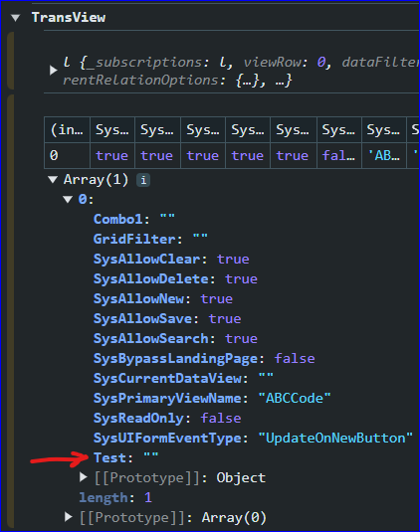Expand the _subscriptions object entry
The image size is (420, 532).
pyautogui.click(x=53, y=71)
